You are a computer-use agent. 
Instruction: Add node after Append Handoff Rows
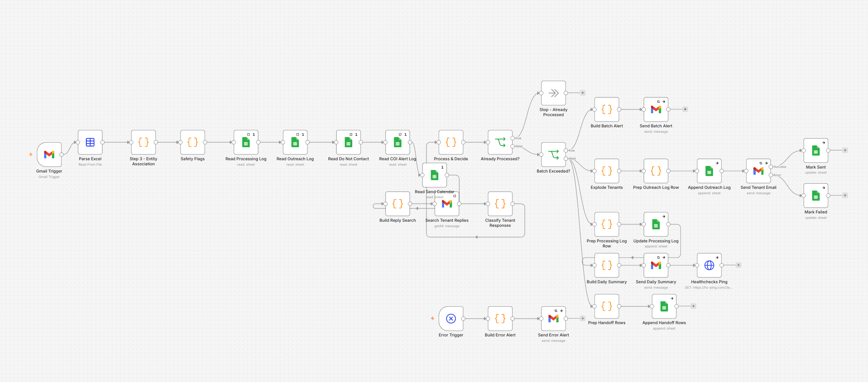pos(693,306)
